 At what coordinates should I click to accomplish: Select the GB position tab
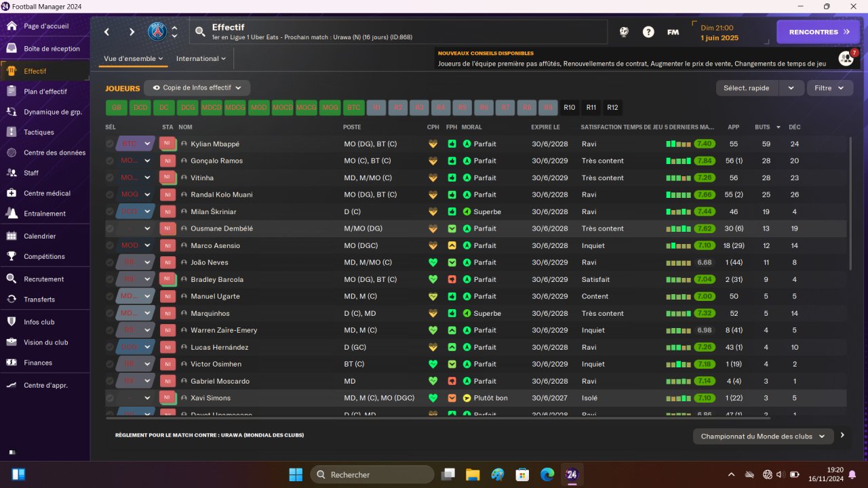tap(117, 108)
